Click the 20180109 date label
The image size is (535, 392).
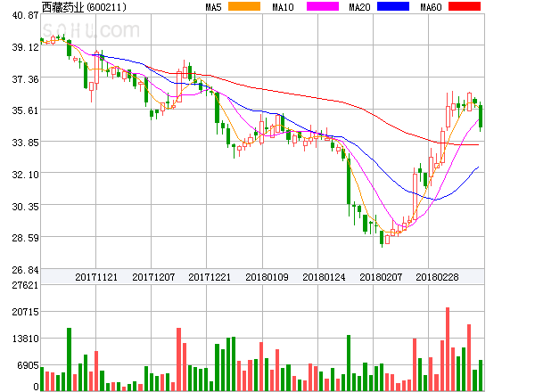coord(267,277)
